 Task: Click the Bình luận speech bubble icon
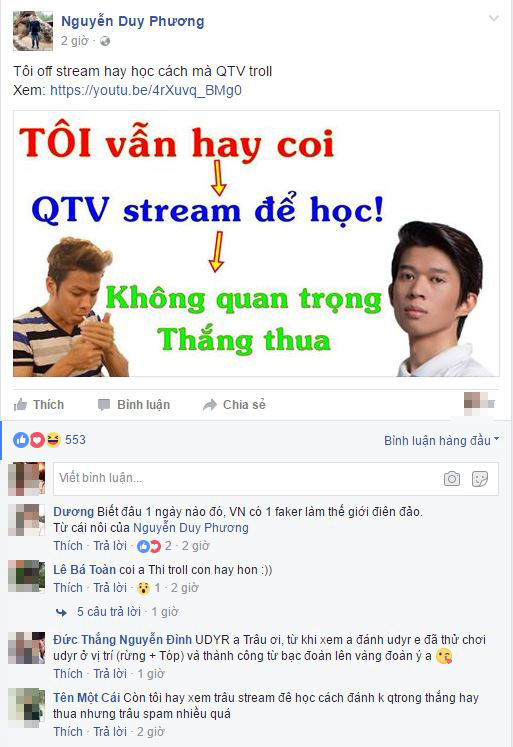pos(103,405)
